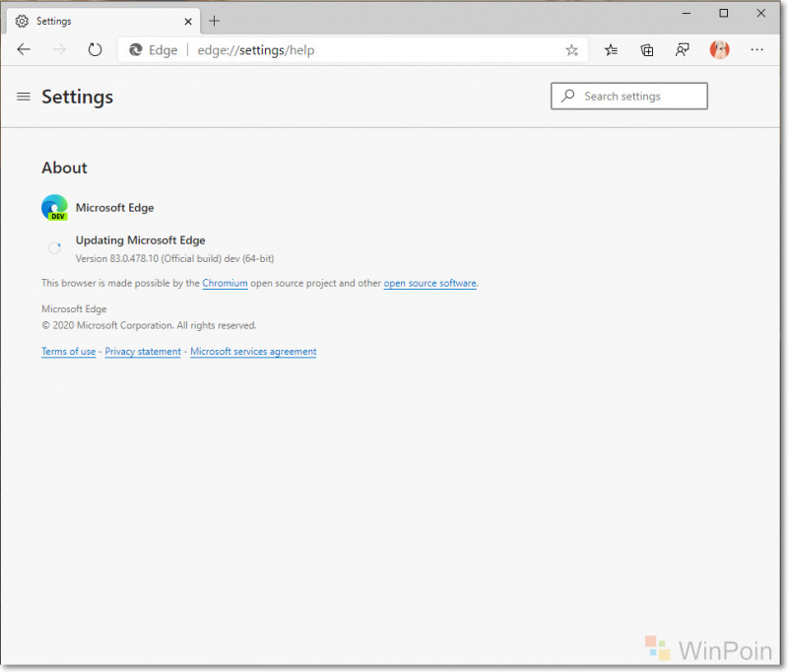The image size is (788, 672).
Task: Open Microsoft services agreement link
Action: (x=253, y=352)
